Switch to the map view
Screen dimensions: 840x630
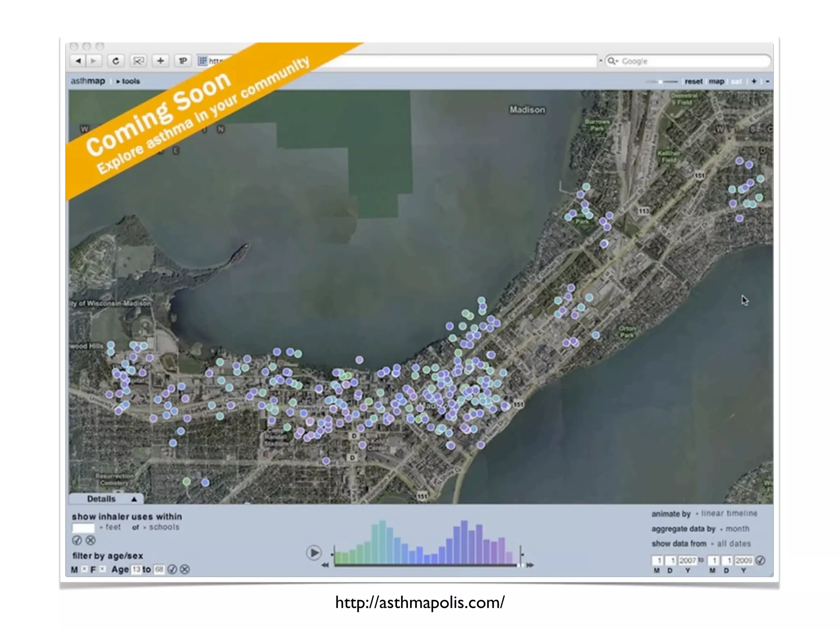(716, 81)
